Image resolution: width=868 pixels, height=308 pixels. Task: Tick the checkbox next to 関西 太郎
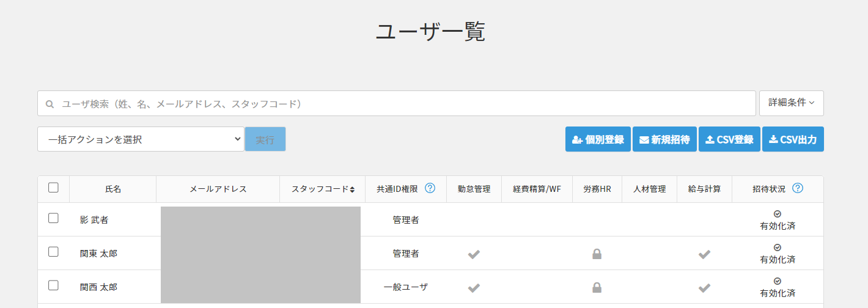[53, 285]
